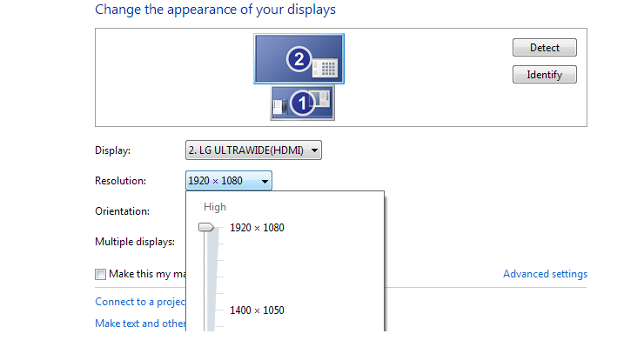Enable Make this my main display checkbox
The width and height of the screenshot is (644, 347).
(100, 274)
